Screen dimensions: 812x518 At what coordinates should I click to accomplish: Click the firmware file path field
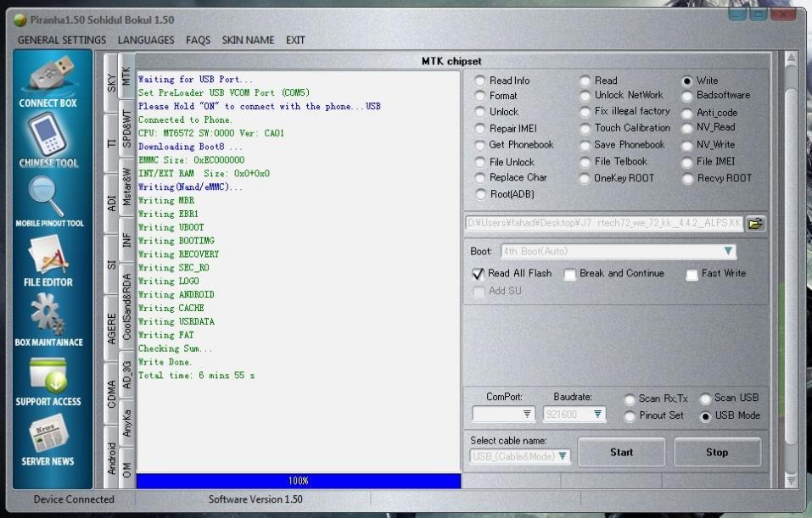tap(603, 224)
